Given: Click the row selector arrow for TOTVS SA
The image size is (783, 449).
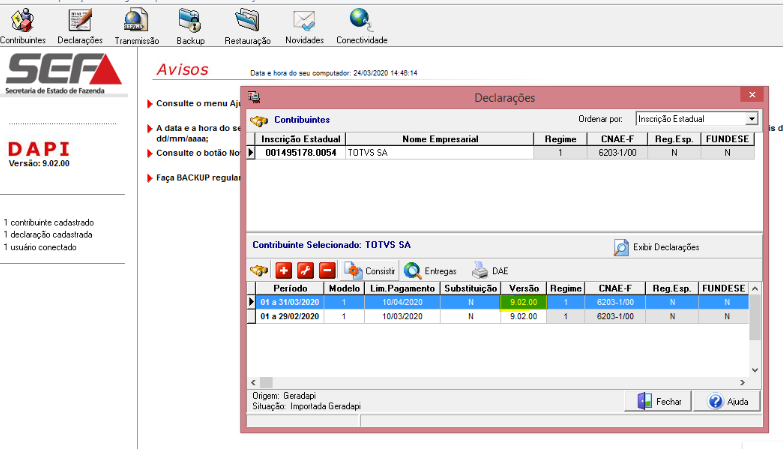Looking at the screenshot, I should (251, 153).
